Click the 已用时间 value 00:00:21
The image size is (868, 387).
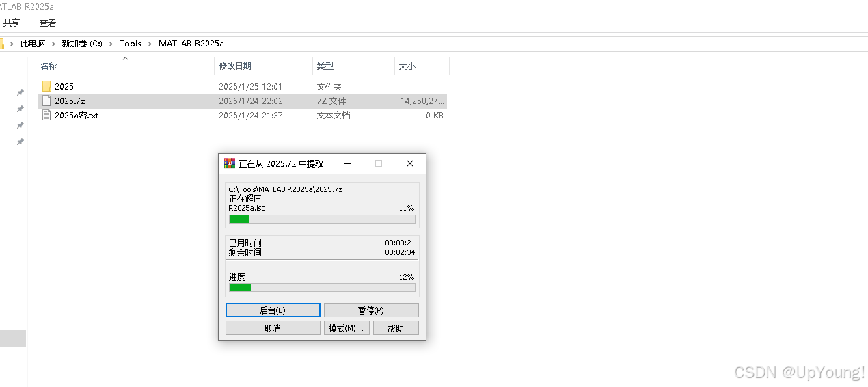coord(400,243)
